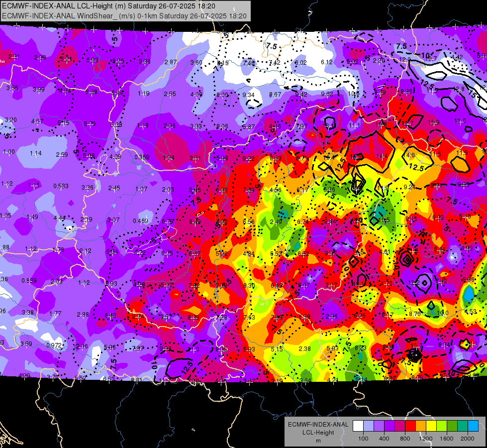Screen dimensions: 487x448
Task: Click the grid value 0.359
Action: pyautogui.click(x=142, y=157)
